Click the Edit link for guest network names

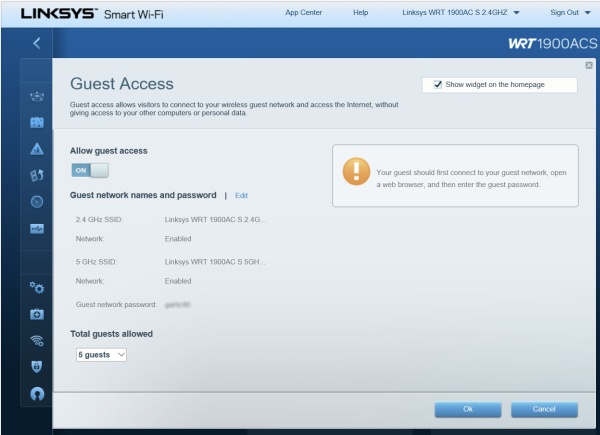pyautogui.click(x=241, y=196)
